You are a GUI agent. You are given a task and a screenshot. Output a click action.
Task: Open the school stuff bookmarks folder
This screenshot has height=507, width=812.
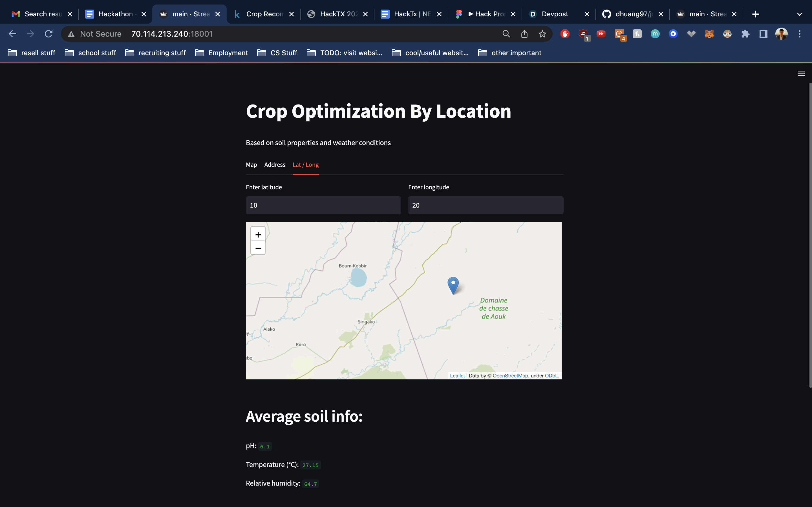click(90, 53)
